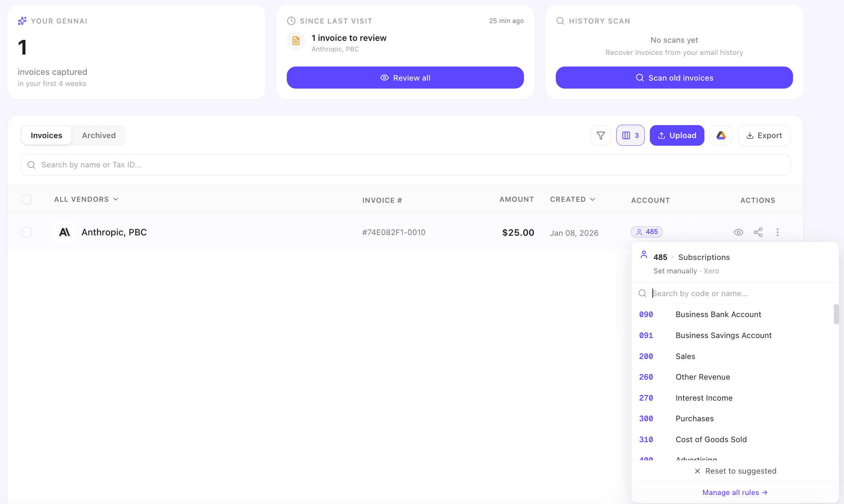Focus the Search by name or Tax ID field

click(x=405, y=165)
